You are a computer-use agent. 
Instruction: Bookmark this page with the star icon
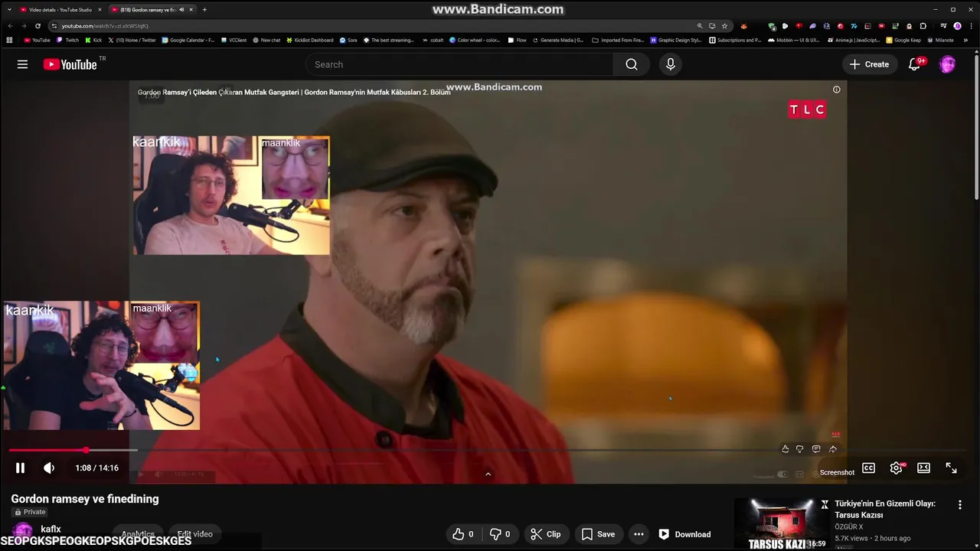pos(724,26)
